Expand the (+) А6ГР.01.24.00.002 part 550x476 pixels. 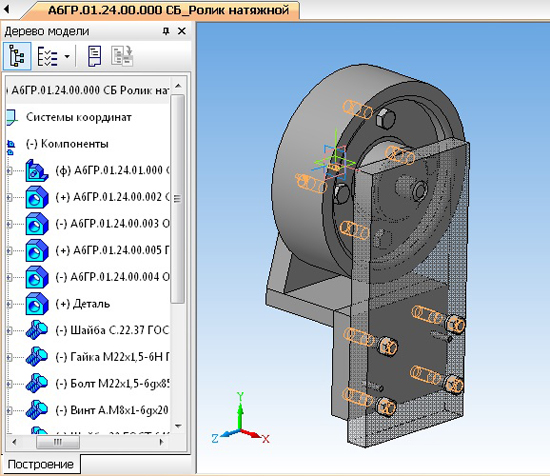tap(9, 197)
